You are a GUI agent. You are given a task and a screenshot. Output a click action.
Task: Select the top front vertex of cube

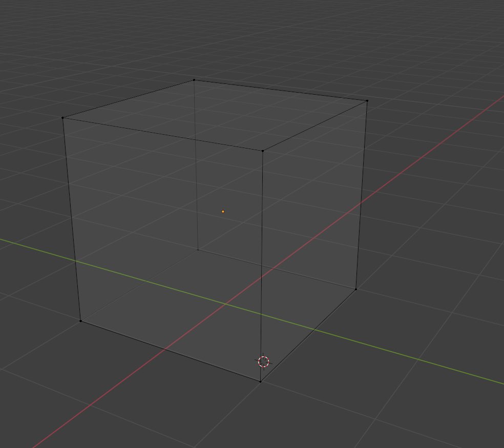pos(263,151)
